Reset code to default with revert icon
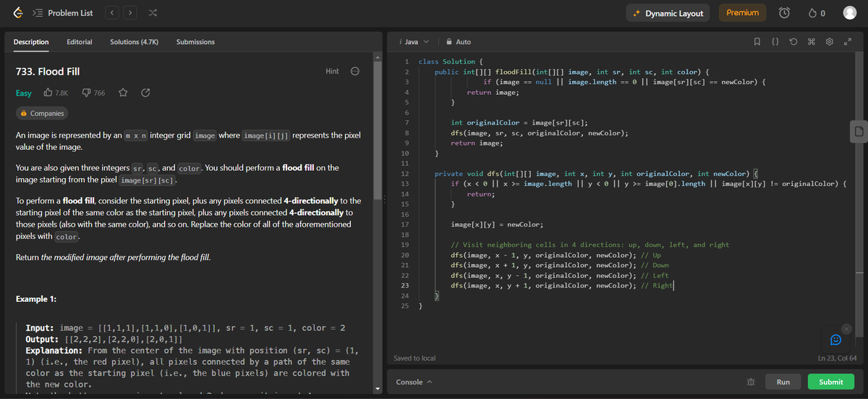868x399 pixels. coord(793,42)
